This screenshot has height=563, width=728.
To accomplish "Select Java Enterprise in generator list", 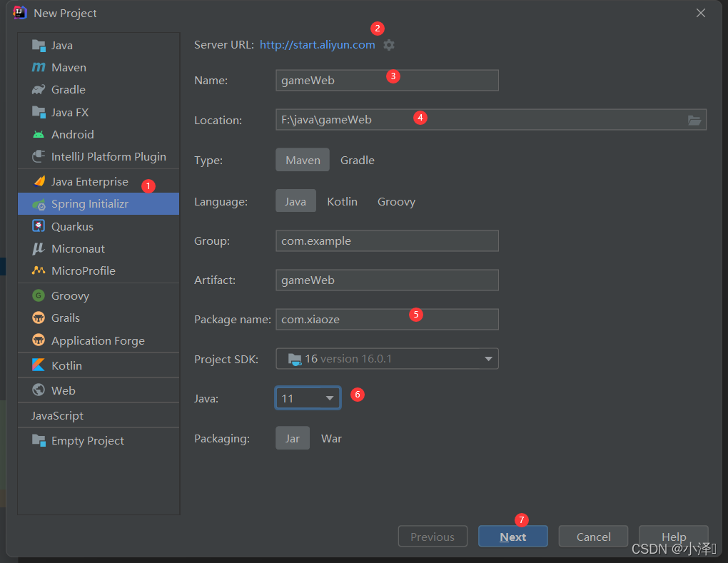I will click(x=98, y=181).
